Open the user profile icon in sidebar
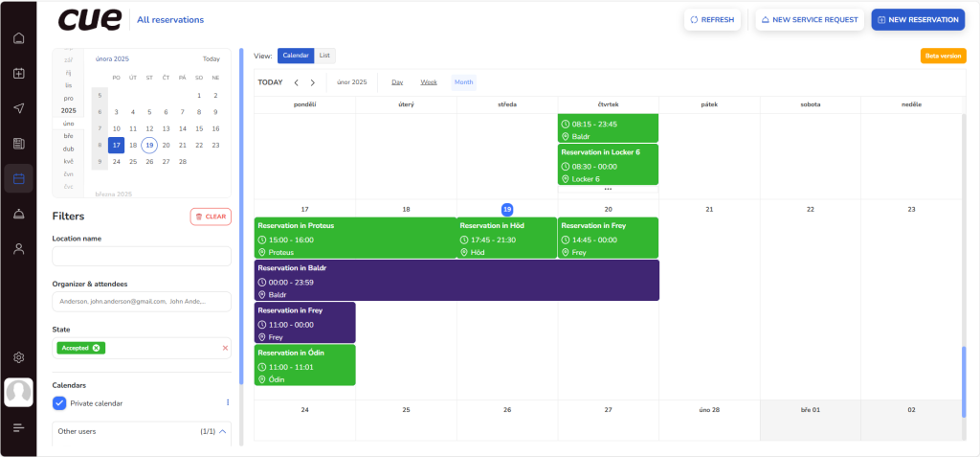This screenshot has width=980, height=457. pos(18,249)
